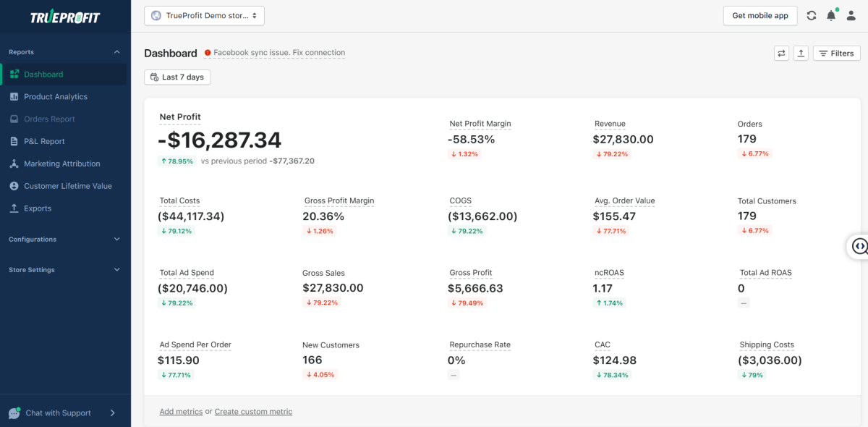The image size is (868, 427).
Task: Click the TrueProfit logo
Action: tap(65, 17)
